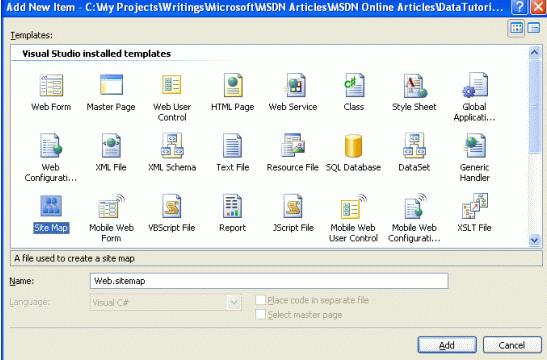Switch templates to large icons view
Viewport: 547px width, 360px height.
516,28
